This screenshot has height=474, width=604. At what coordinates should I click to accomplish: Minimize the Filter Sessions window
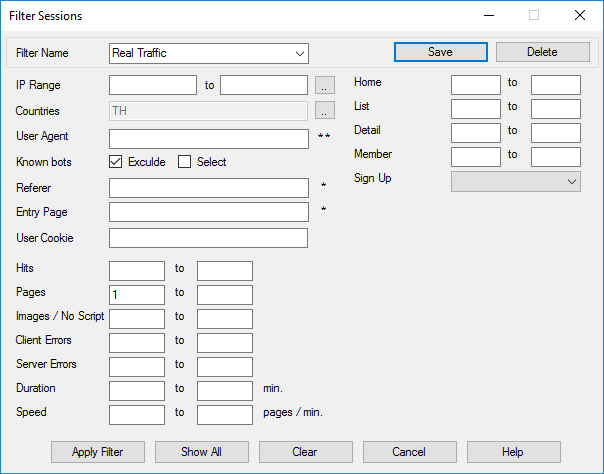pos(489,15)
